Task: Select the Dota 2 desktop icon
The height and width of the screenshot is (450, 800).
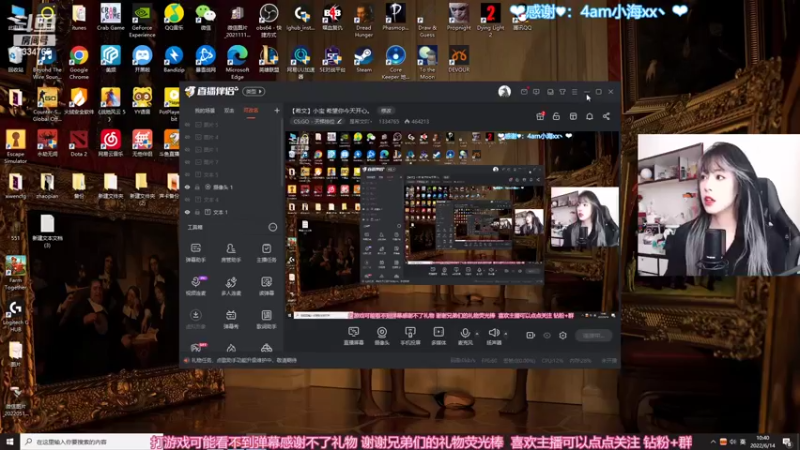Action: (x=79, y=143)
